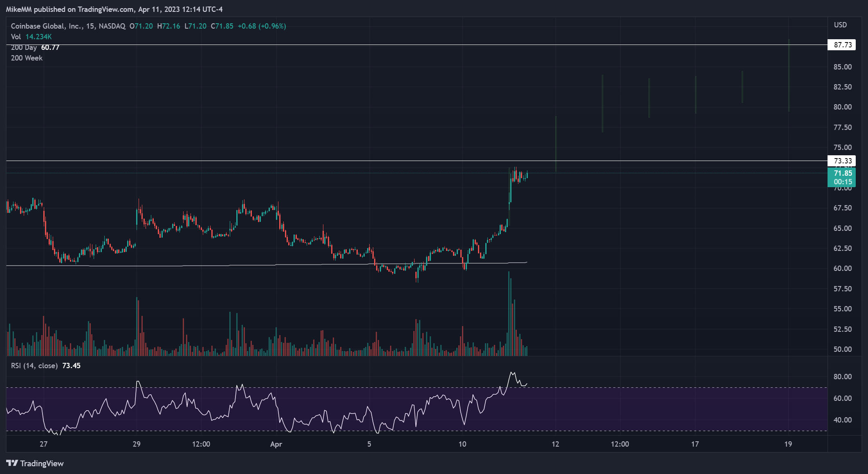Viewport: 868px width, 474px height.
Task: Click the 60.00 price scale value
Action: pos(843,268)
